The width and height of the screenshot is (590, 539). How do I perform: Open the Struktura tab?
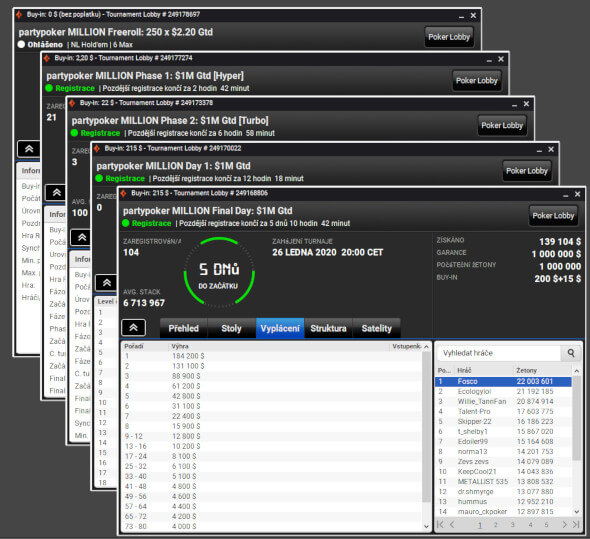click(x=328, y=328)
